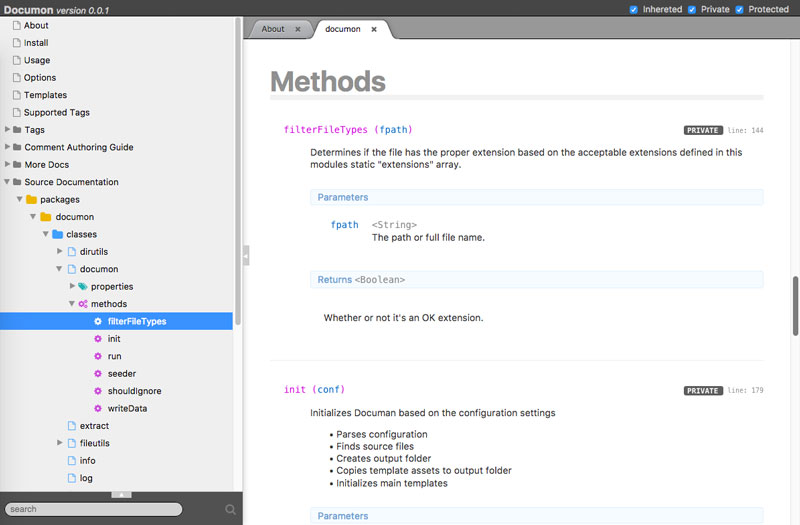Click the gear icon next to writeData
The width and height of the screenshot is (800, 525).
(98, 409)
